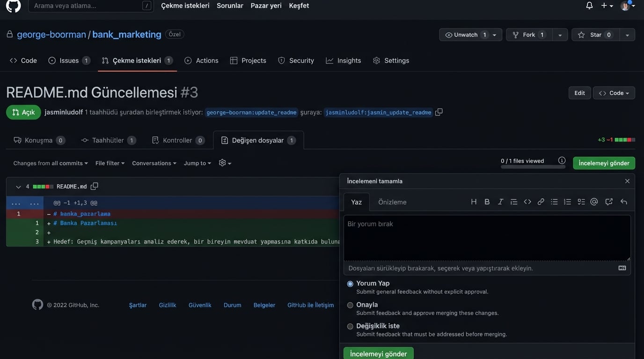Open the Taahhütler tab

coord(108,140)
